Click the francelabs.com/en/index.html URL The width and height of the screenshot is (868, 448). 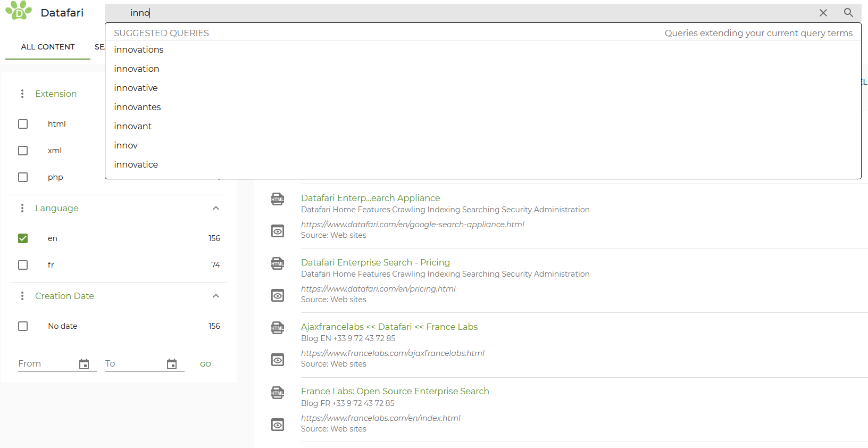pyautogui.click(x=381, y=418)
